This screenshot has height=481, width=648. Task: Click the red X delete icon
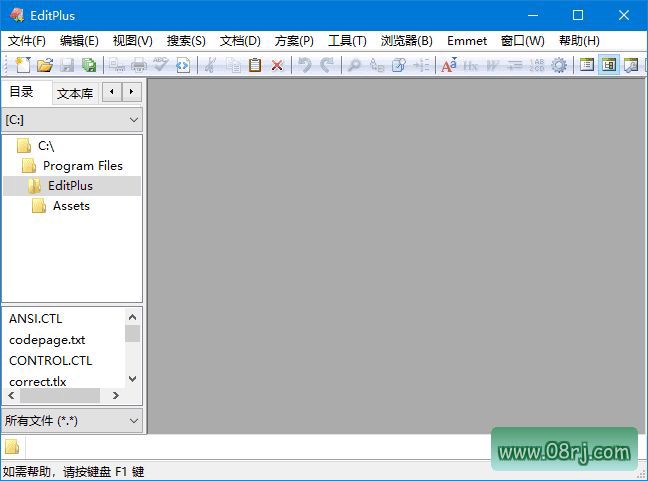pyautogui.click(x=277, y=65)
